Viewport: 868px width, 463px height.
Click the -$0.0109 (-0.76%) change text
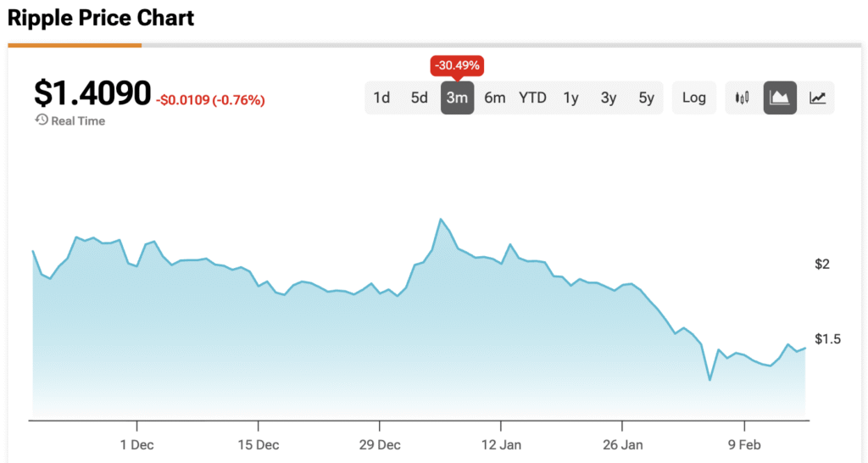click(x=210, y=100)
